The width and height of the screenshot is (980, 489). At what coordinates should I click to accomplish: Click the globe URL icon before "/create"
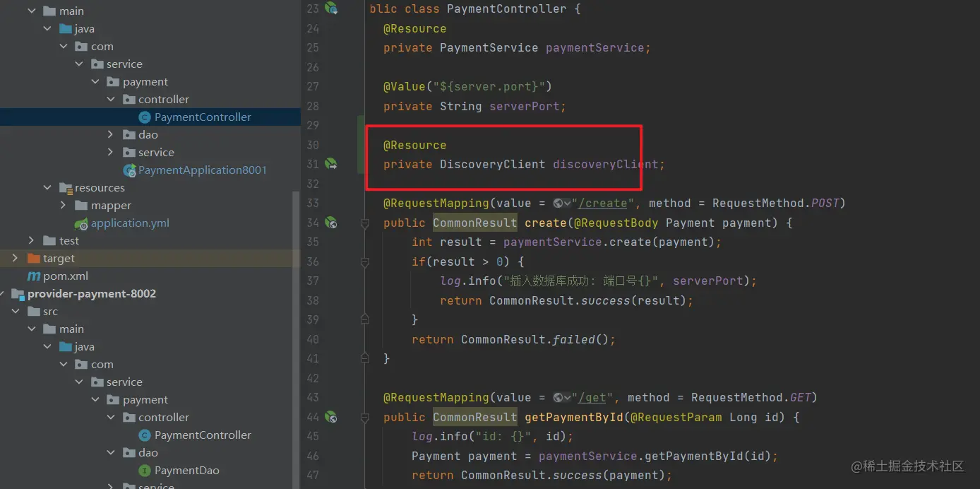tap(558, 204)
